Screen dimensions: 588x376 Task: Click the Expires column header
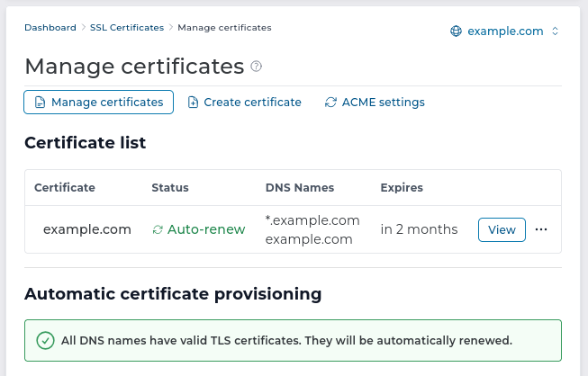402,188
